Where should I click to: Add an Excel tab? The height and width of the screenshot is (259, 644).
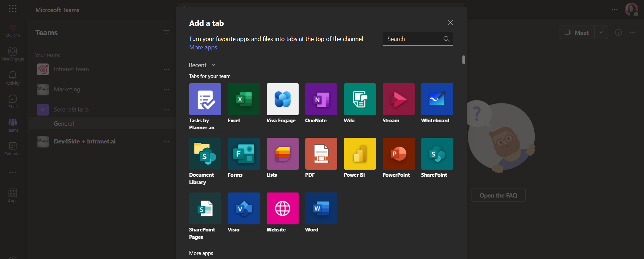(x=244, y=99)
